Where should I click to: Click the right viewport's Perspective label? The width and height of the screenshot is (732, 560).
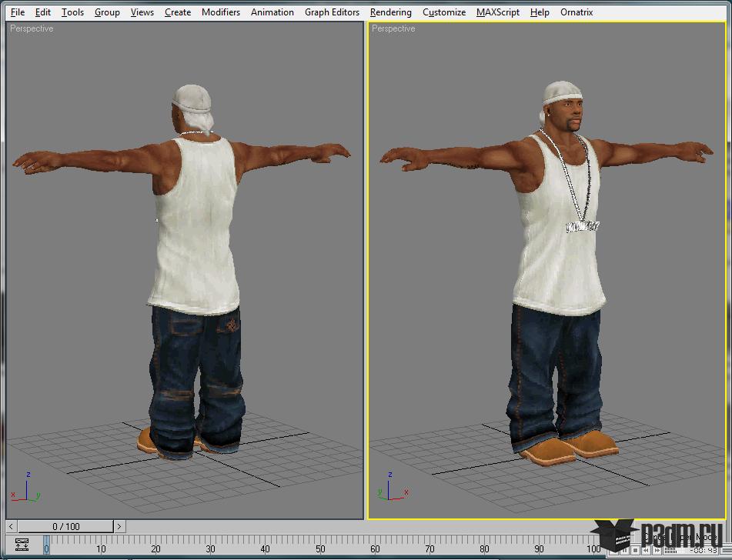pos(393,28)
